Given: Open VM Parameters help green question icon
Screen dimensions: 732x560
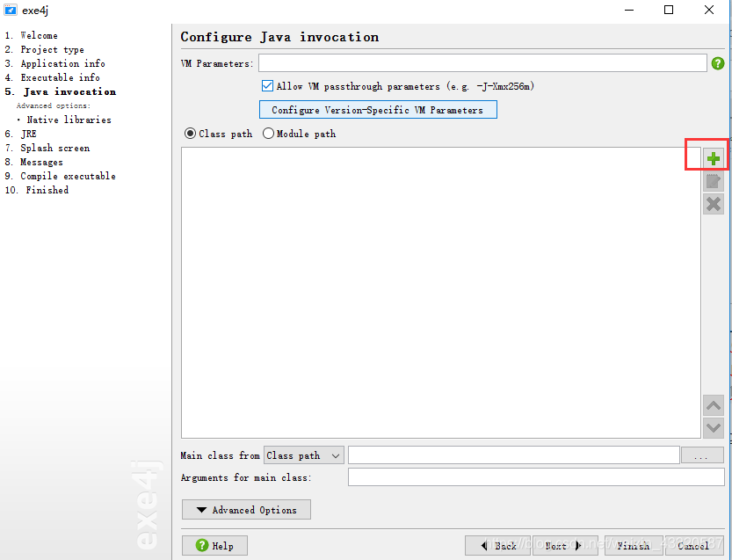Looking at the screenshot, I should pyautogui.click(x=718, y=63).
